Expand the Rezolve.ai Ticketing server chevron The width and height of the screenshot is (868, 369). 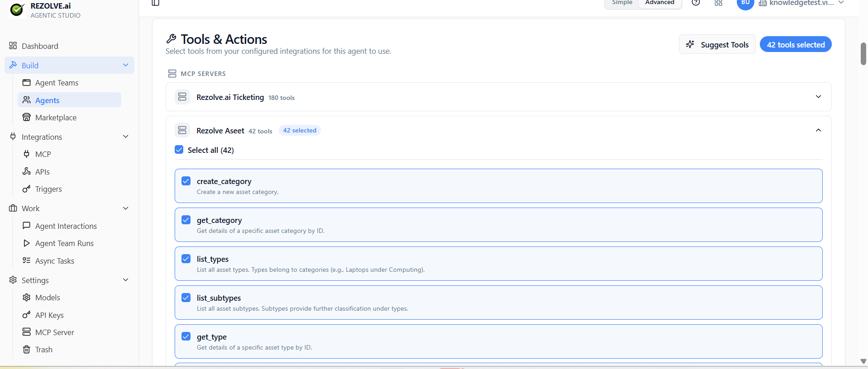(818, 97)
